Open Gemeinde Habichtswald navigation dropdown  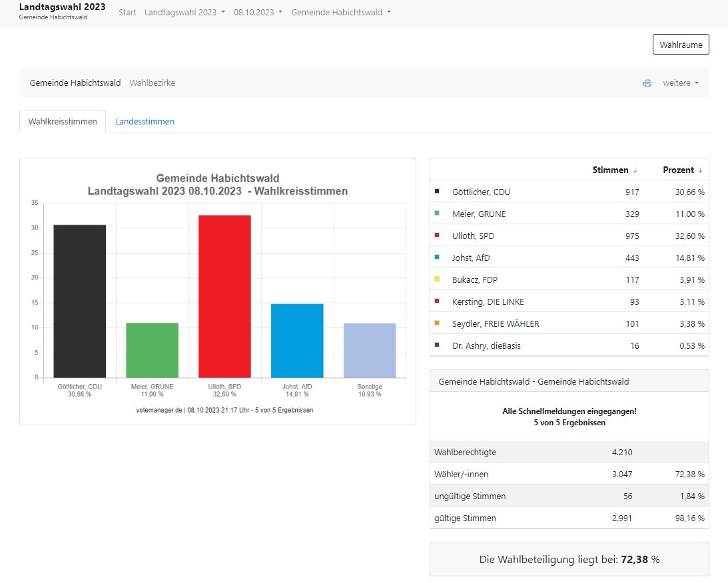pyautogui.click(x=341, y=12)
